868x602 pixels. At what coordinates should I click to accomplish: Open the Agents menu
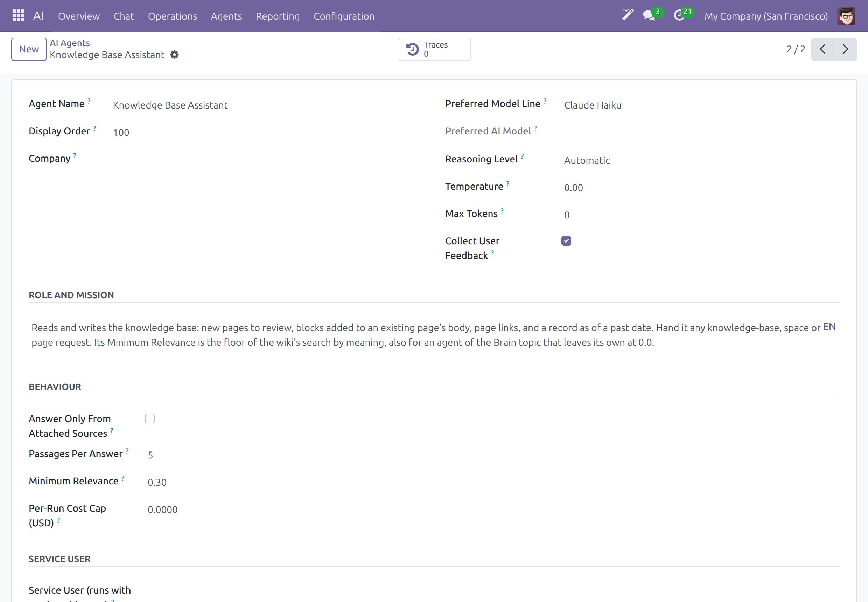(x=226, y=16)
